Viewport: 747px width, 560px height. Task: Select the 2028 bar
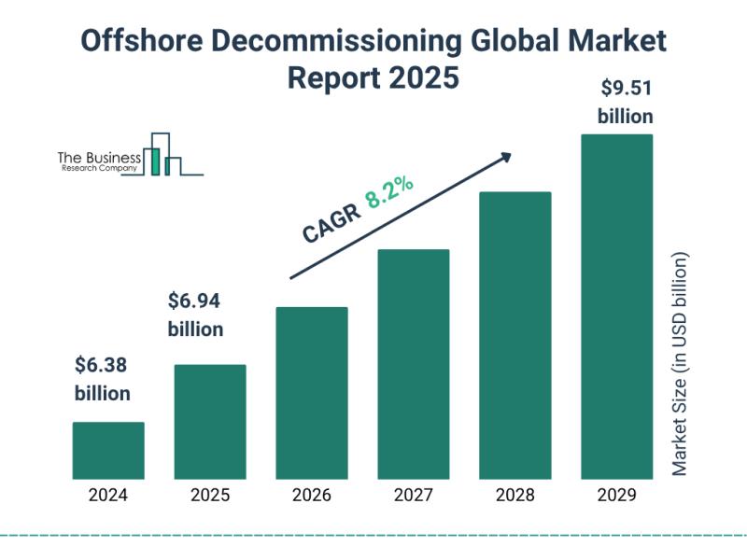pos(515,335)
